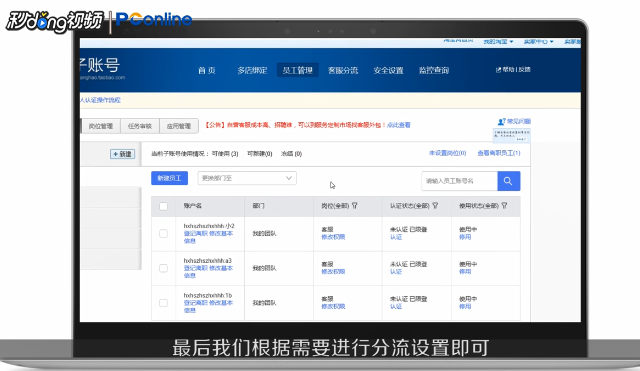Switch to the 岗位管理 tab

101,126
